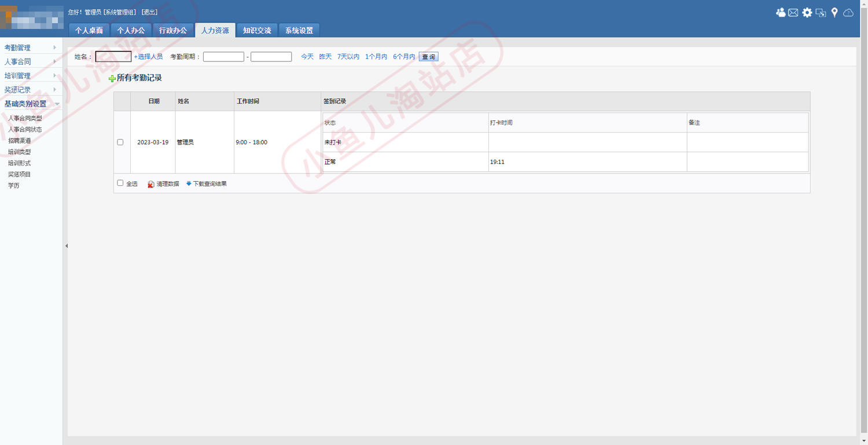Open the mail envelope icon
This screenshot has width=868, height=445.
point(793,12)
